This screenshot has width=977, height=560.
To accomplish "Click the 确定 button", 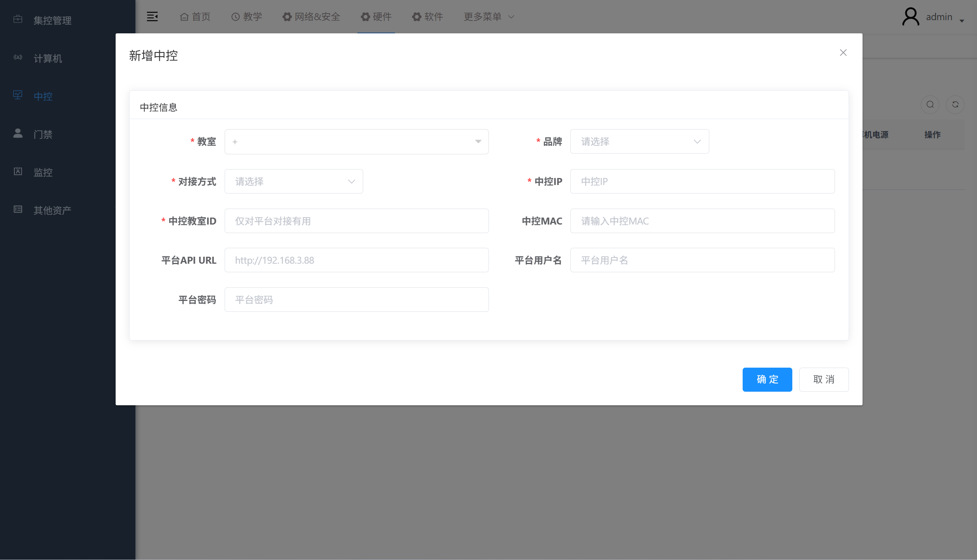I will coord(767,379).
